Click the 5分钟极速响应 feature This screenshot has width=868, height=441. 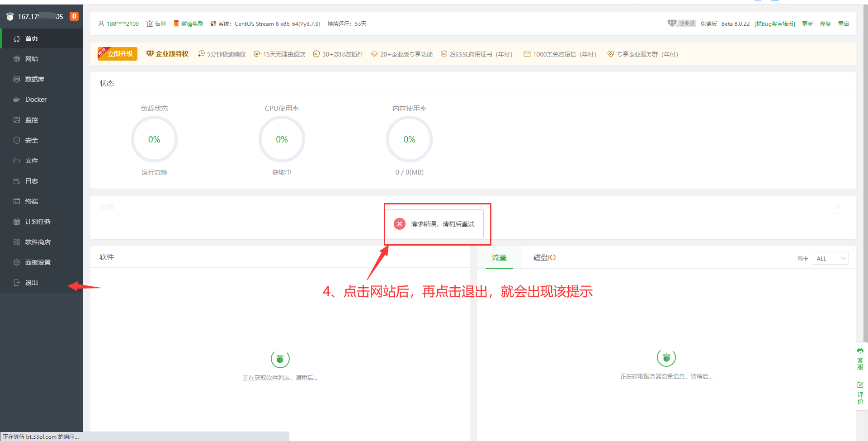click(222, 54)
